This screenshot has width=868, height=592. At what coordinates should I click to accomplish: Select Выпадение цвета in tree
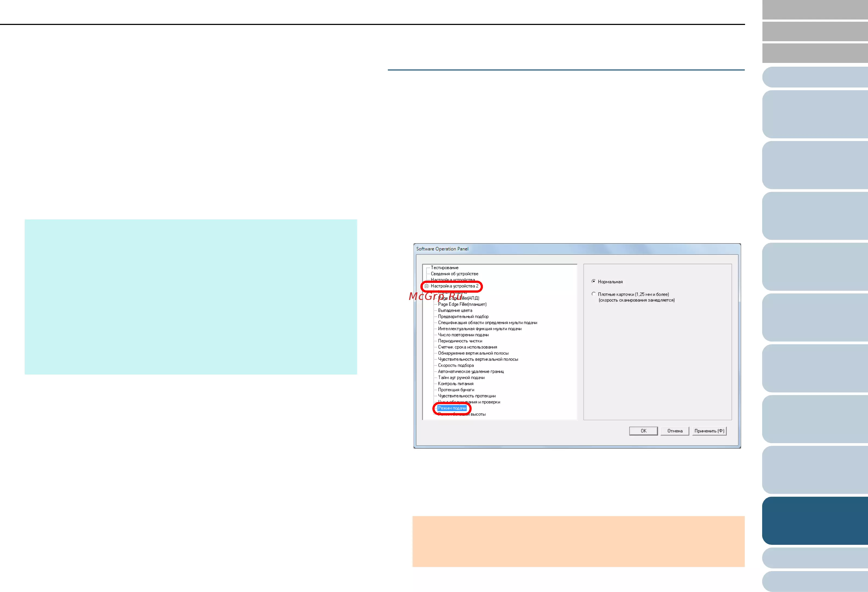455,310
